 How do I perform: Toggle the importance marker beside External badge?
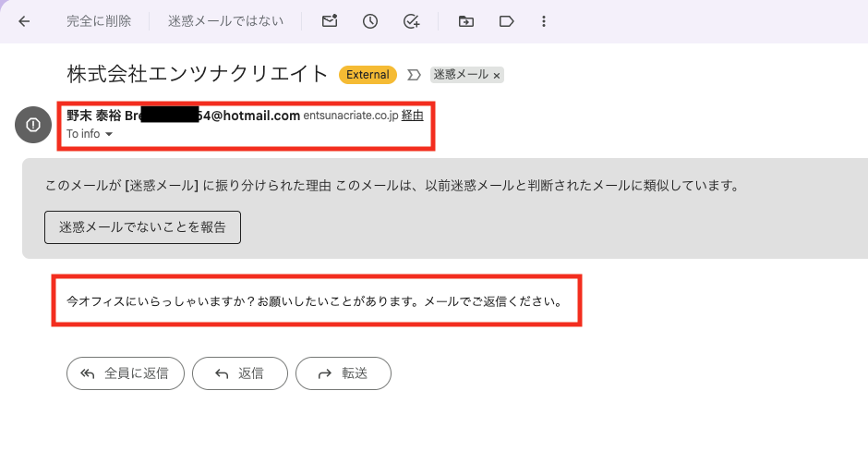pyautogui.click(x=414, y=75)
